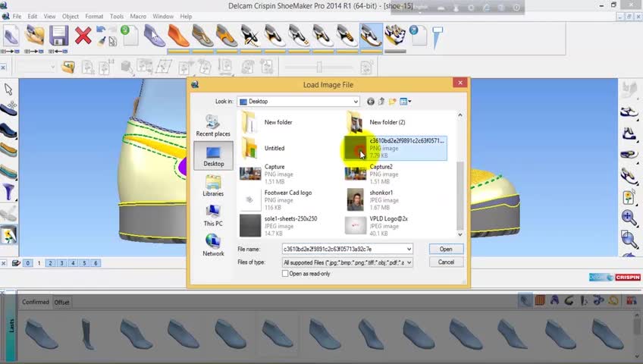
Task: Expand the File name dropdown arrow
Action: 409,249
